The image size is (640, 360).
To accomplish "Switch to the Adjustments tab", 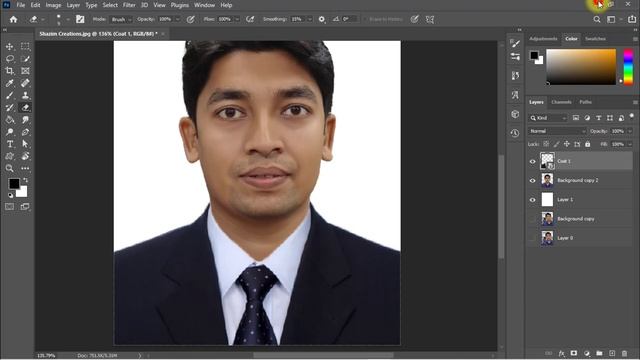I will pos(543,39).
